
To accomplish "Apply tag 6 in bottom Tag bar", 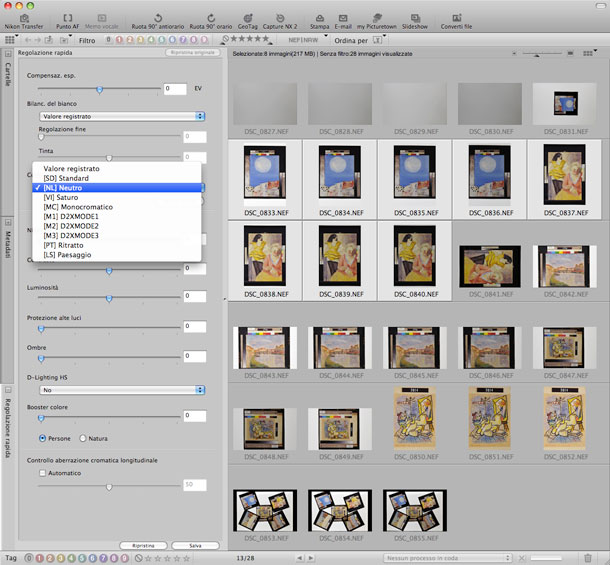I will click(x=93, y=558).
